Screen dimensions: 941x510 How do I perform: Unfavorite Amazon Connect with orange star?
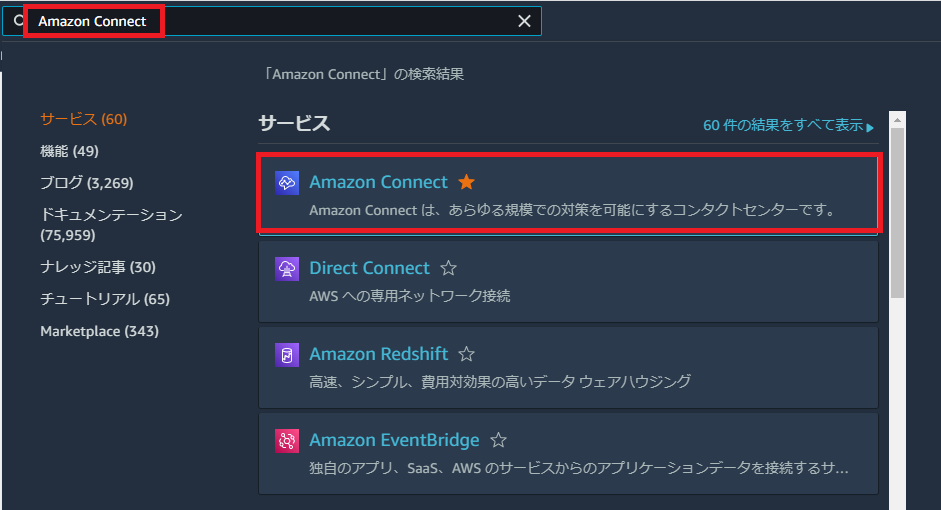pos(466,182)
